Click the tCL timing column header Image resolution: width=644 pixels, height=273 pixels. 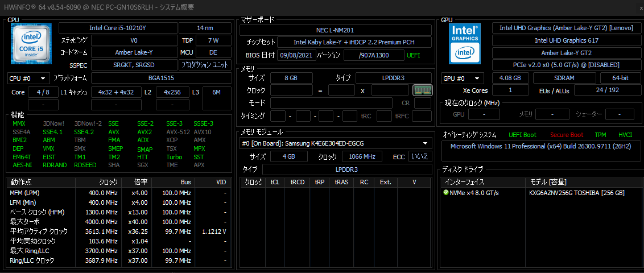(x=275, y=182)
